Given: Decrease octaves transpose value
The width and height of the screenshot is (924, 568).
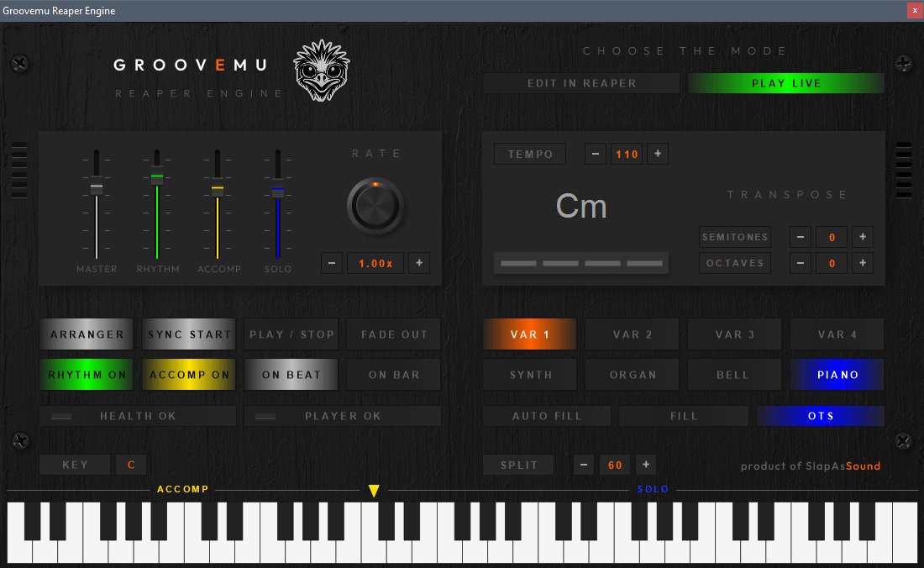Looking at the screenshot, I should click(801, 263).
